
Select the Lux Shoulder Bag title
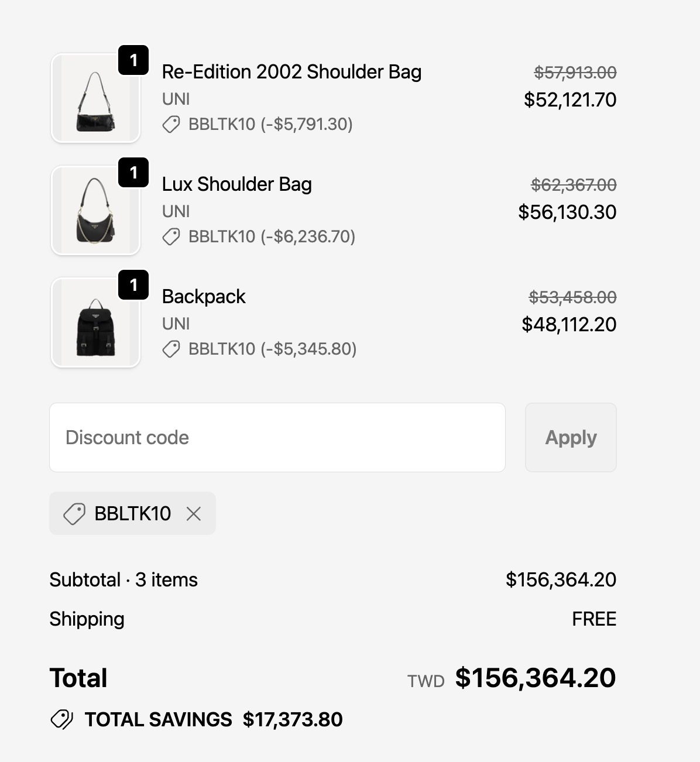pos(236,184)
